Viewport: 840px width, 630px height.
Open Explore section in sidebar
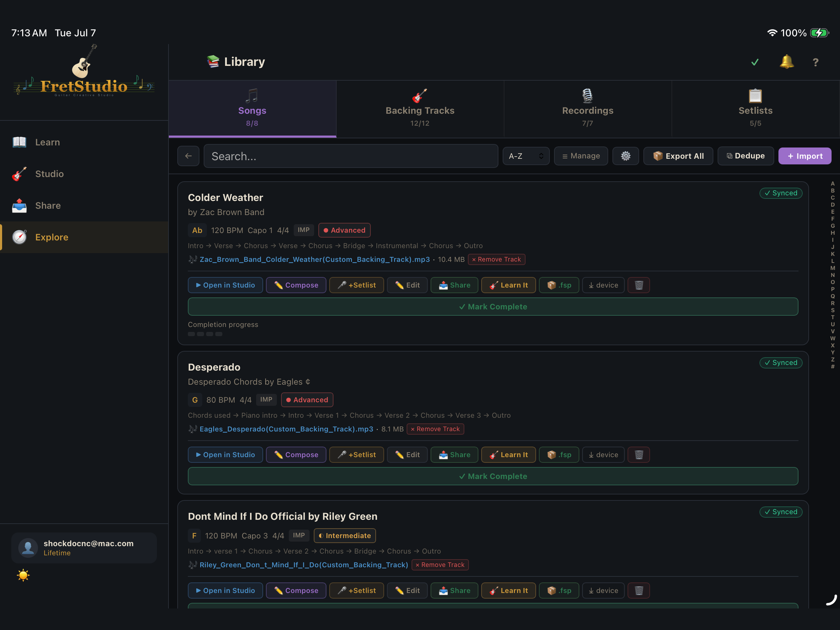coord(84,237)
